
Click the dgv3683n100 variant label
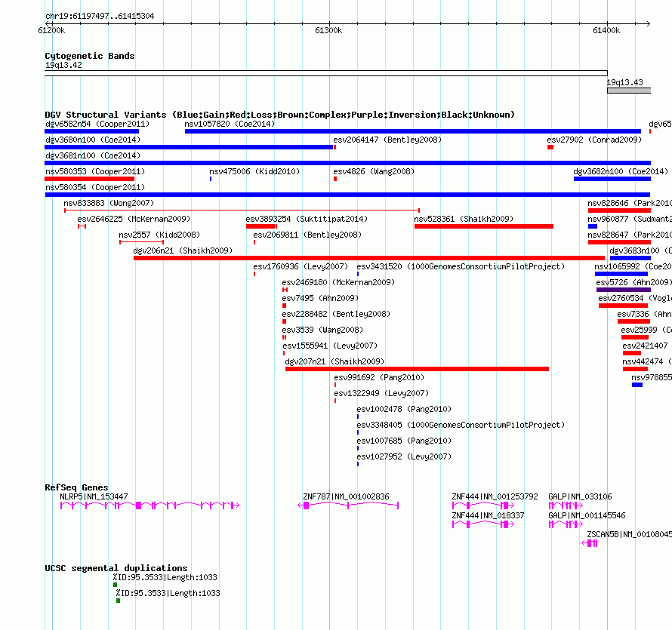click(x=641, y=251)
